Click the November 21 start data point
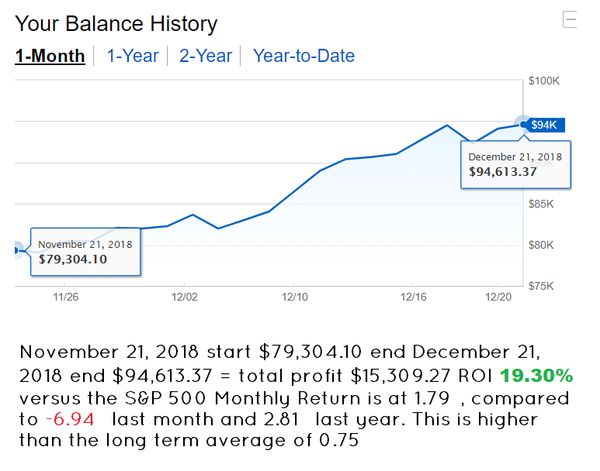The image size is (600, 471). click(15, 249)
